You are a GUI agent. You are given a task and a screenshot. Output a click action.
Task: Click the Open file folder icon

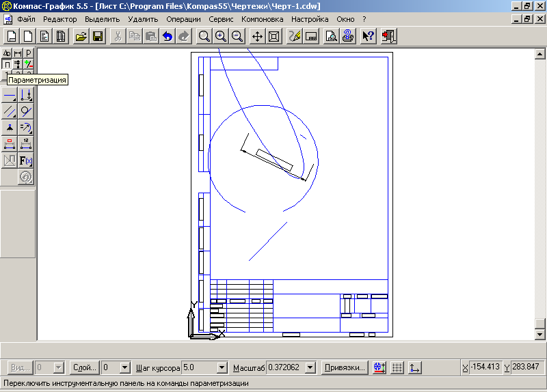(81, 36)
